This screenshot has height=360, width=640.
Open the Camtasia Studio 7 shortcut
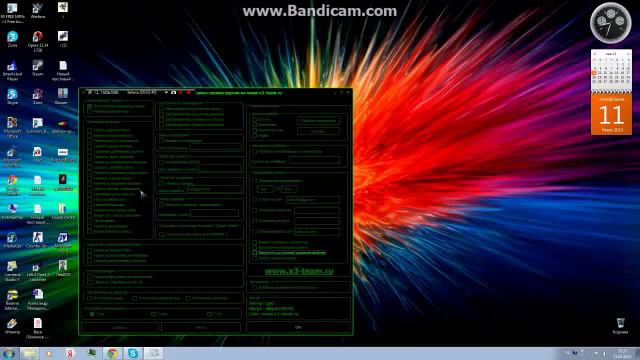coord(12,271)
